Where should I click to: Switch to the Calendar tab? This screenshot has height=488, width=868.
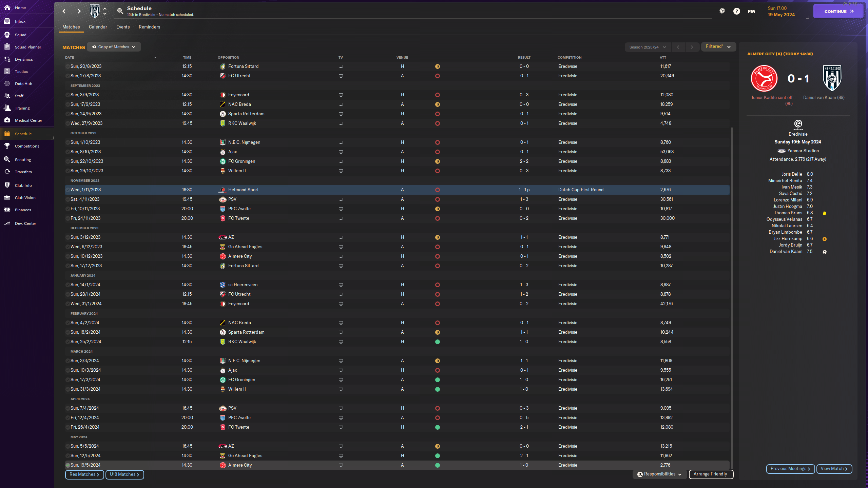97,27
